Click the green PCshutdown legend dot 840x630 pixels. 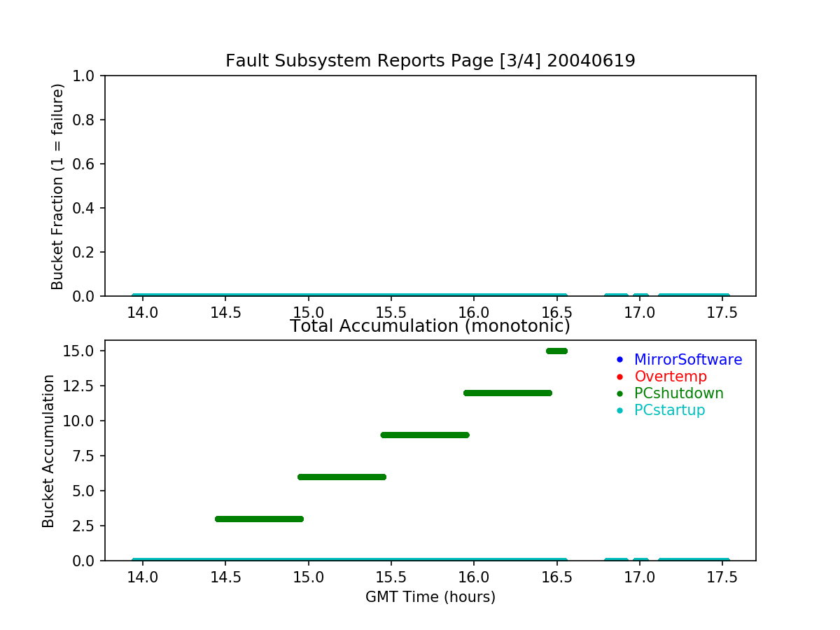[x=619, y=393]
